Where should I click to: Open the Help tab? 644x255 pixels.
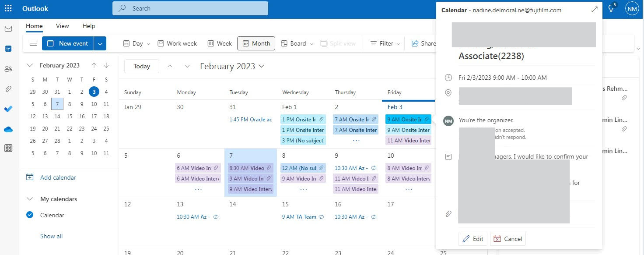click(x=89, y=26)
